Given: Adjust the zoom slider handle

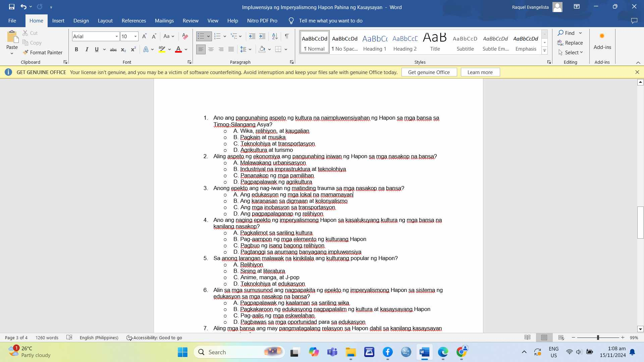Looking at the screenshot, I should point(598,338).
